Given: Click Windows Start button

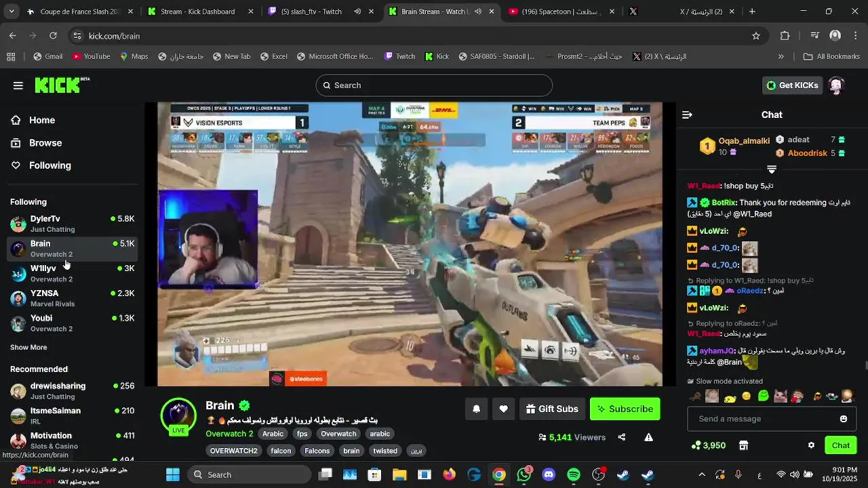Looking at the screenshot, I should tap(173, 474).
